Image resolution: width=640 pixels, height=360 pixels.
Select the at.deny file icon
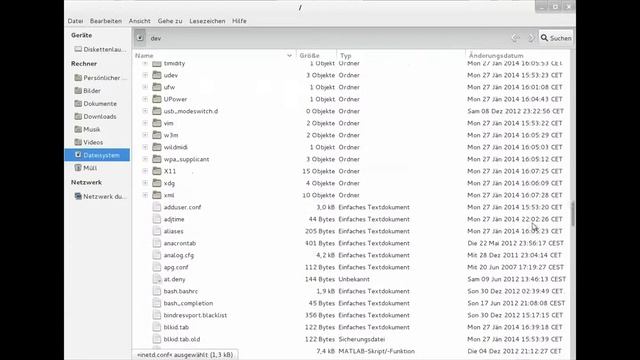click(x=157, y=279)
